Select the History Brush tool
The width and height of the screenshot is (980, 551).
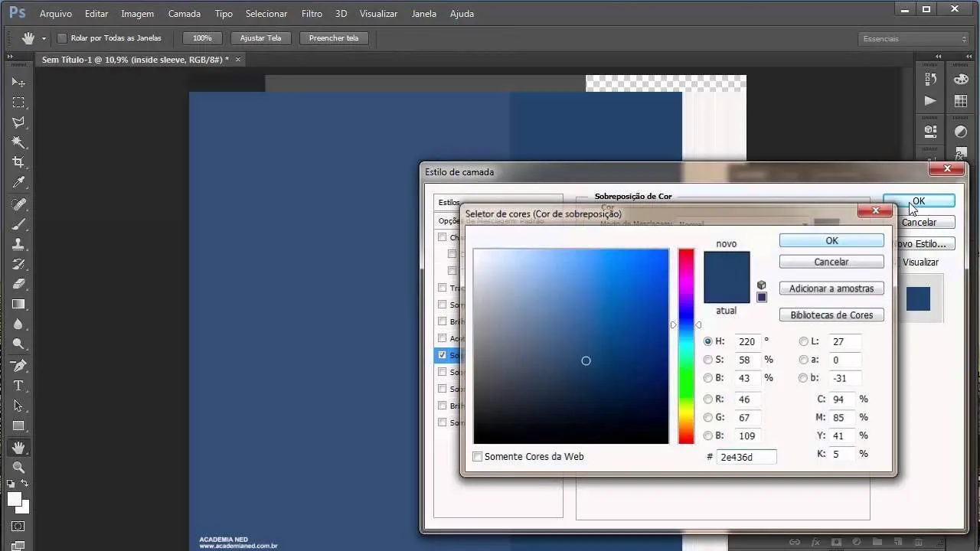tap(18, 264)
